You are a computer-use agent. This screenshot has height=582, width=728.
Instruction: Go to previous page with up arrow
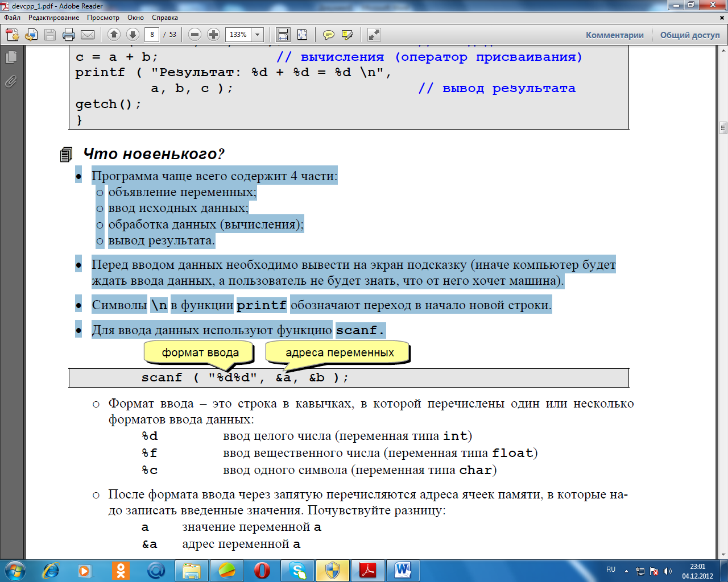pos(114,35)
